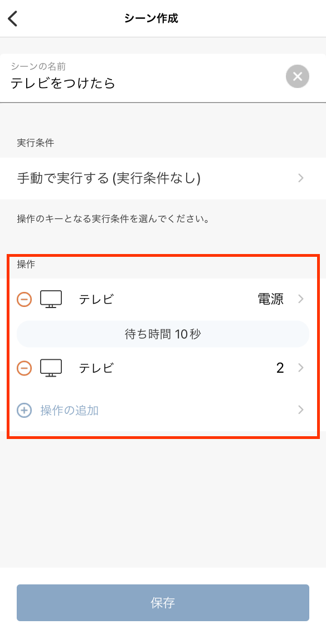Open the 手動で実行する execution condition chevron
Viewport: 326px width, 644px height.
pyautogui.click(x=301, y=178)
